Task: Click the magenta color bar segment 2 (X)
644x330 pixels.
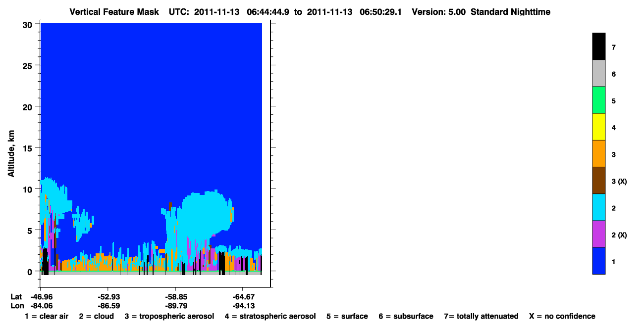Action: pos(598,234)
